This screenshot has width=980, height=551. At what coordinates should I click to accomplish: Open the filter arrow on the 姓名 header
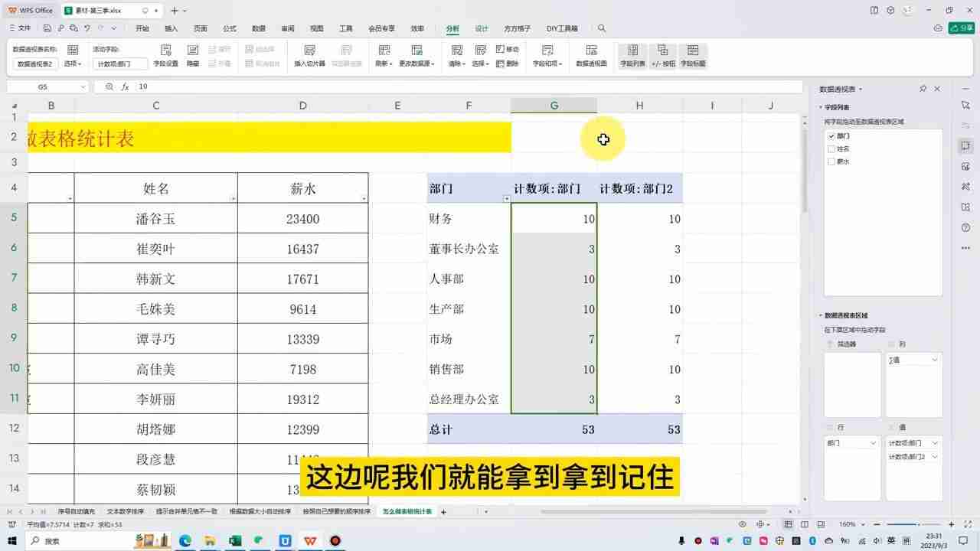[x=233, y=199]
